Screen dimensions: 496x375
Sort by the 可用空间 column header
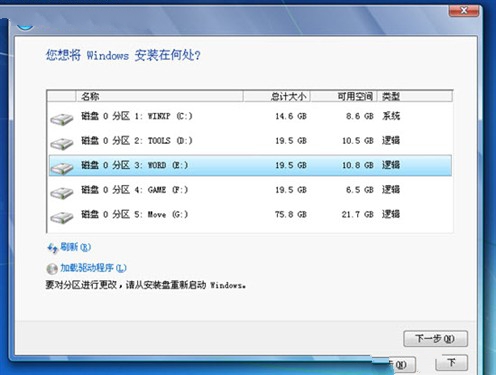click(x=344, y=96)
